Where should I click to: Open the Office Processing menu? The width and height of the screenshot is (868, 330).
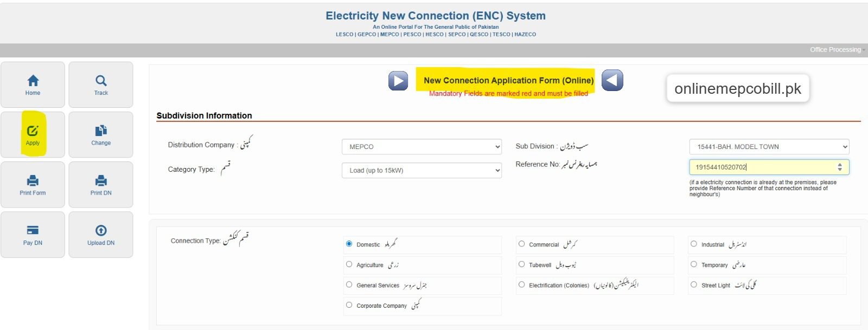(837, 50)
